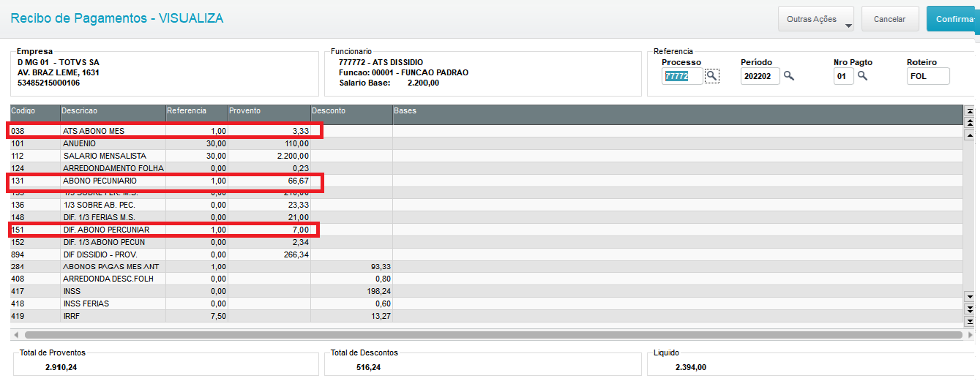980x381 pixels.
Task: Click the Cancelar button
Action: (889, 19)
